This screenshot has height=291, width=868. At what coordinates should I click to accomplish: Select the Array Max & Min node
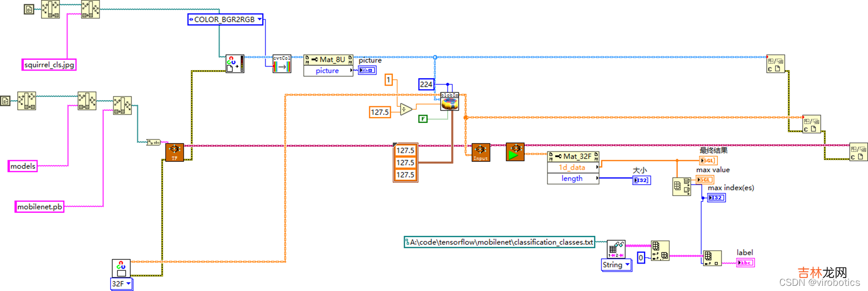pos(681,187)
